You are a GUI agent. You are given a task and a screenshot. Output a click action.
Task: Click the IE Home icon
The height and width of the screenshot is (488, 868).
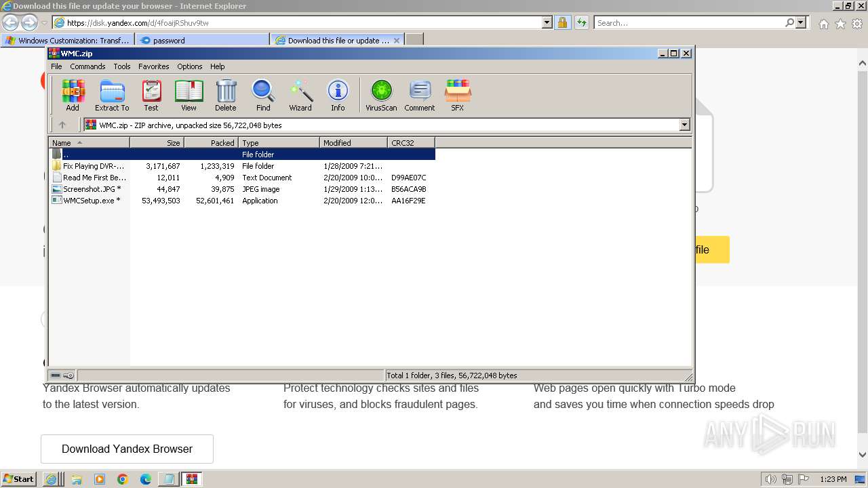823,24
